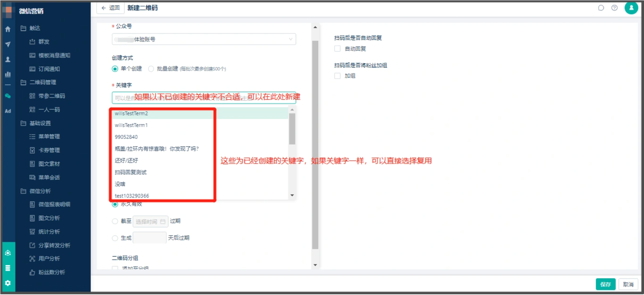644x295 pixels.
Task: Open the chat bubble icon in top bar
Action: (x=601, y=8)
